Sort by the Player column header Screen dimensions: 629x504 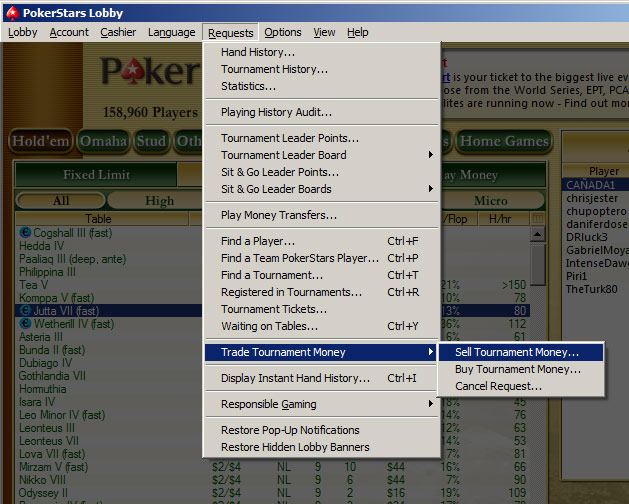pos(595,171)
